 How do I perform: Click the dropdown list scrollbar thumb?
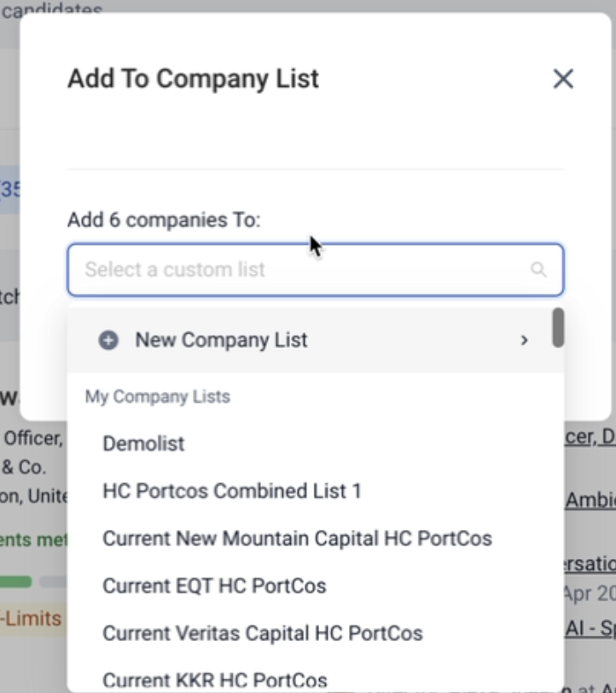(x=558, y=328)
